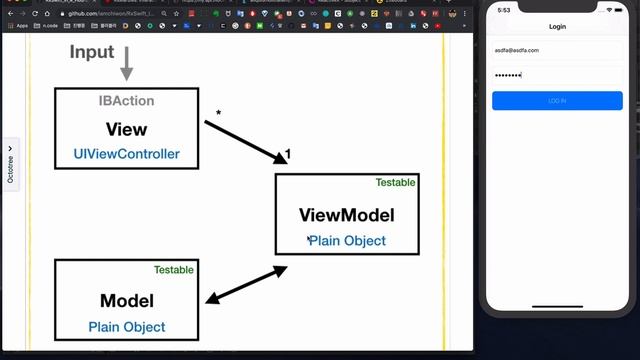Viewport: 640px width, 360px height.
Task: Reload the GitHub page
Action: [35, 13]
